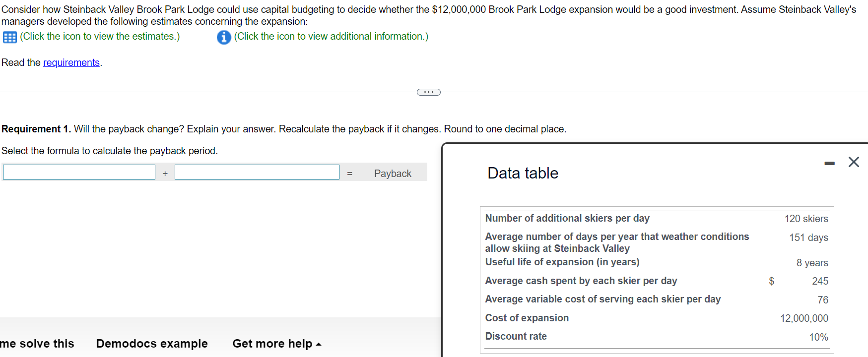Click the Payback result label

(393, 174)
